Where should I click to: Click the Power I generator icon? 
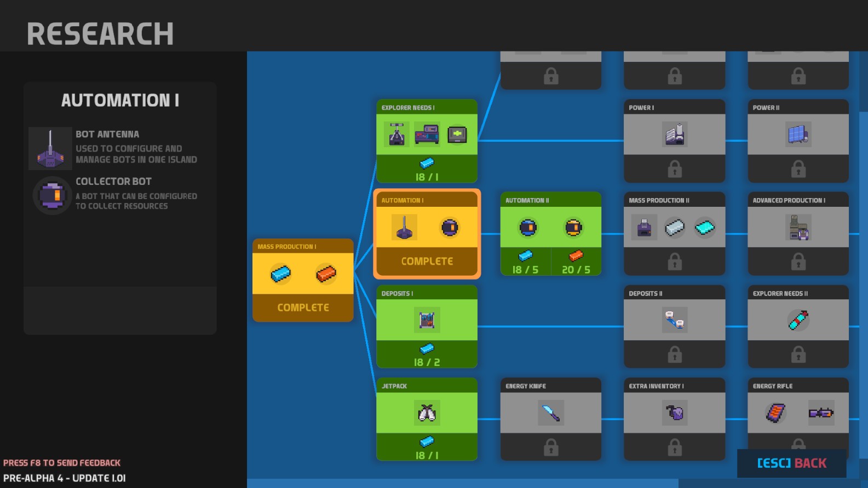[x=675, y=134]
